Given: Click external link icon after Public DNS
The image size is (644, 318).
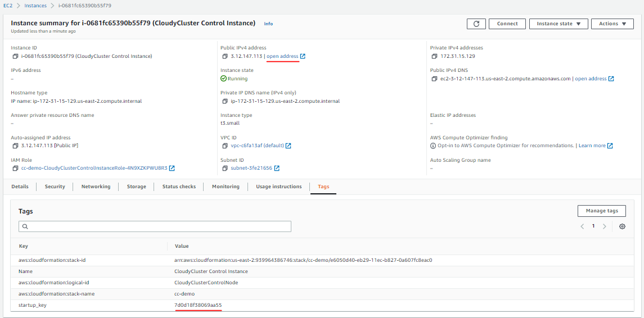Looking at the screenshot, I should 611,79.
